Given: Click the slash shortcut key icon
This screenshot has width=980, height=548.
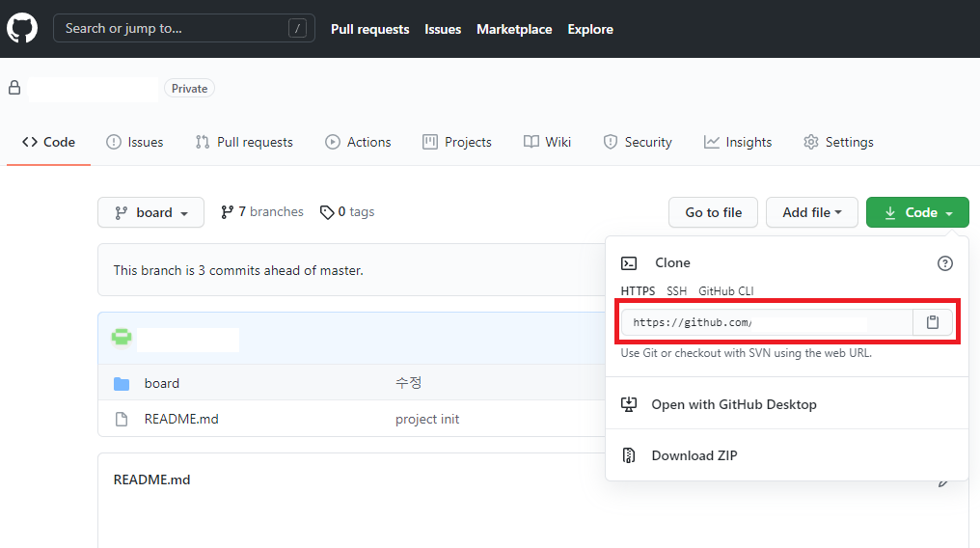Looking at the screenshot, I should [x=297, y=28].
